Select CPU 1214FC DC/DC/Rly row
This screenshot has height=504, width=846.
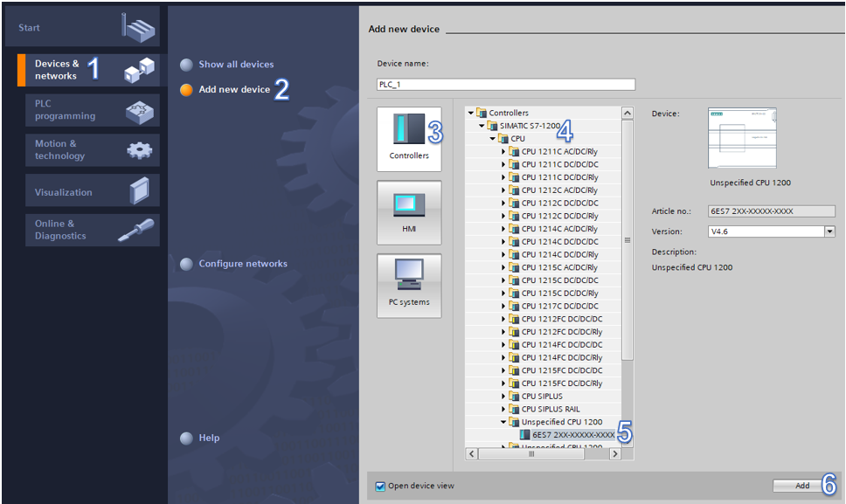click(543, 357)
